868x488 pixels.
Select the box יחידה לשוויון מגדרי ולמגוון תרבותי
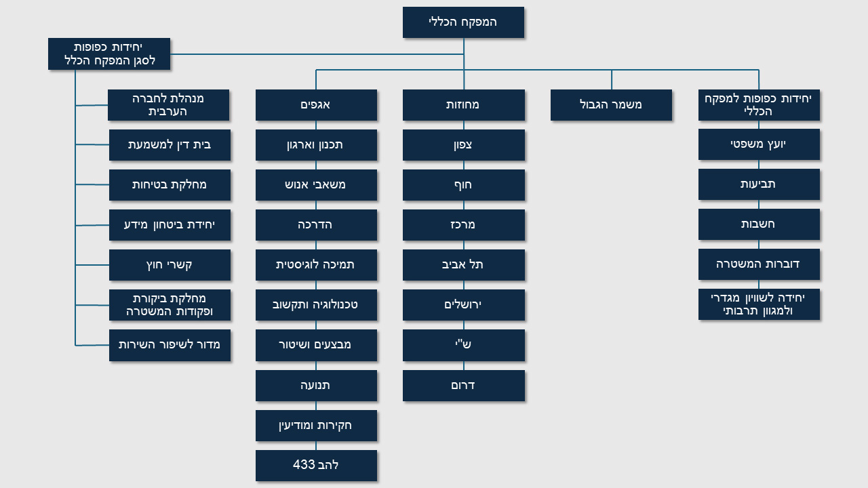[759, 304]
